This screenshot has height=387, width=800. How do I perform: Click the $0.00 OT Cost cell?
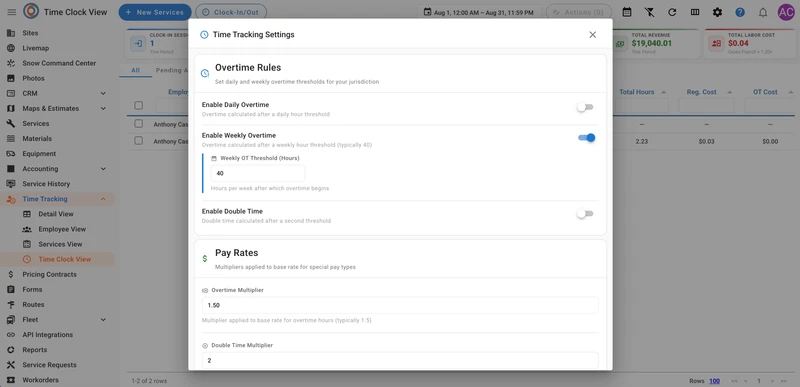[x=770, y=142]
